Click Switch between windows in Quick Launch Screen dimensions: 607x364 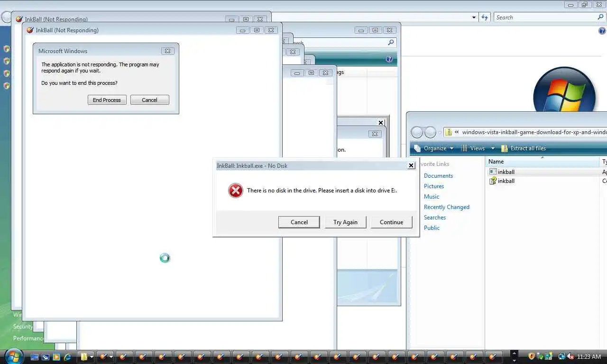click(46, 357)
